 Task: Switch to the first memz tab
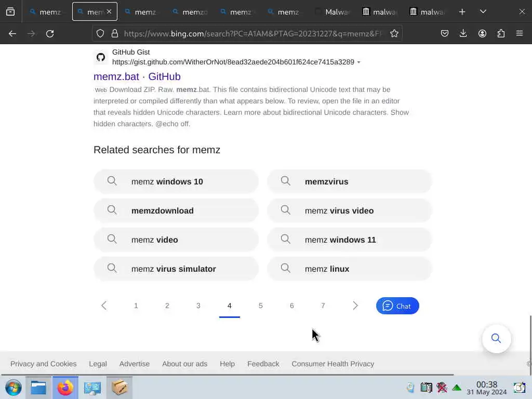(46, 12)
